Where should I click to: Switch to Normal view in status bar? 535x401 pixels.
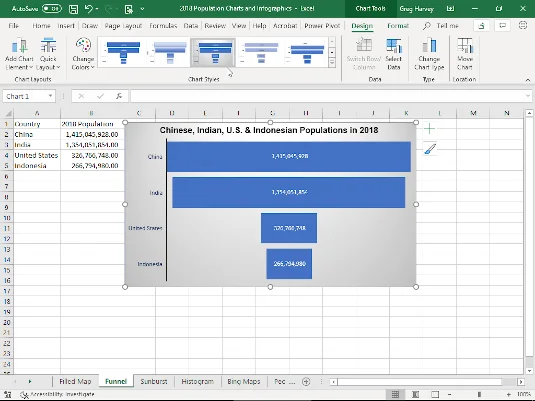(395, 395)
